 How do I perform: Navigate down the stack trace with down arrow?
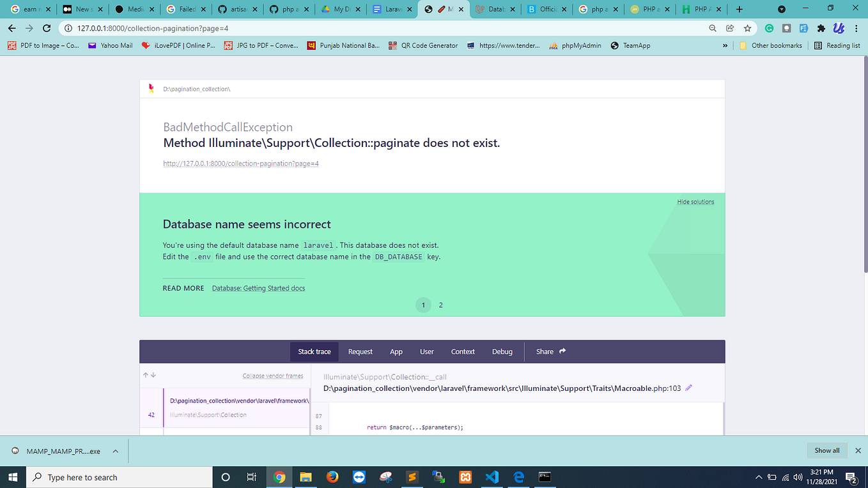153,375
